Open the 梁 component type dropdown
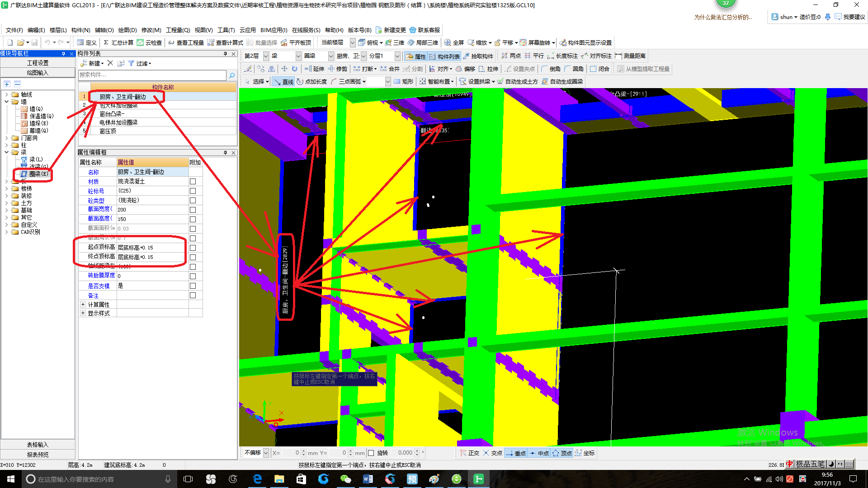Screen dimensions: 868x488 (298, 56)
